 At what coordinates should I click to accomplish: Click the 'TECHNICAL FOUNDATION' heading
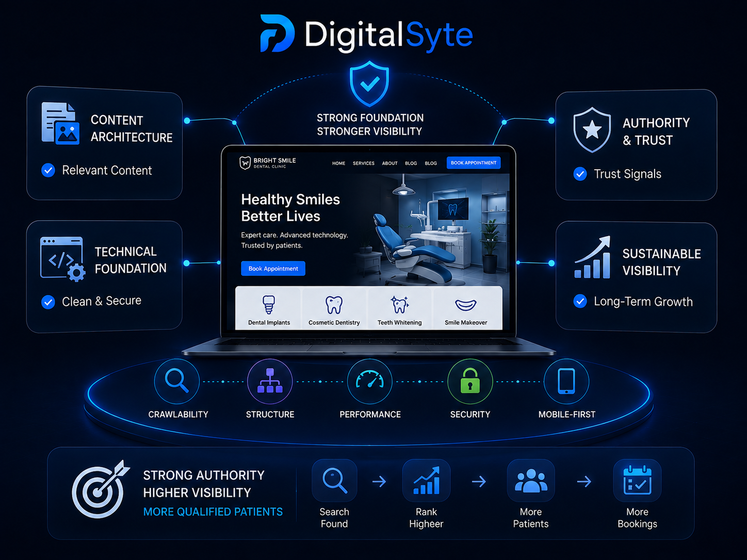(131, 260)
